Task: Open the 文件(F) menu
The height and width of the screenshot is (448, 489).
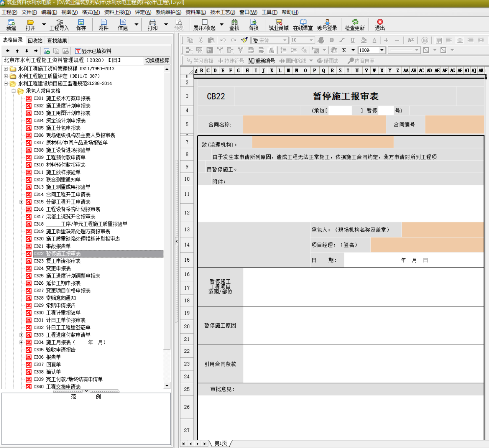Action: click(29, 12)
